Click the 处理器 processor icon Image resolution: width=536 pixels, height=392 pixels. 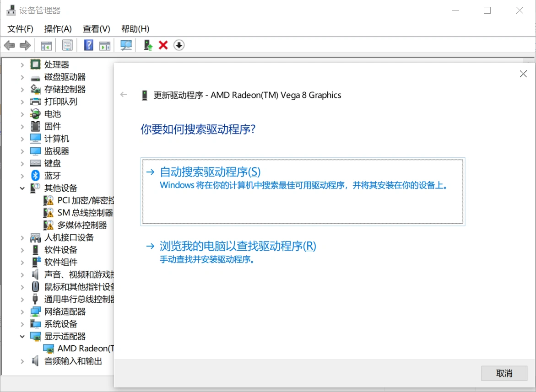(x=35, y=64)
